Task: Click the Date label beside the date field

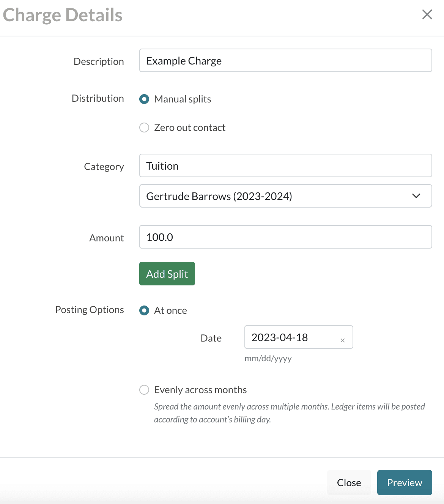Action: tap(211, 338)
